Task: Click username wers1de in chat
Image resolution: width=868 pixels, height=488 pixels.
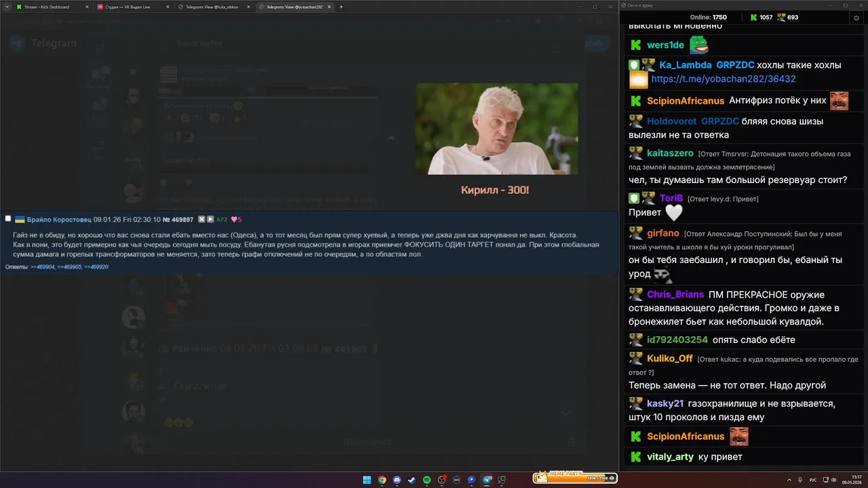Action: 666,45
